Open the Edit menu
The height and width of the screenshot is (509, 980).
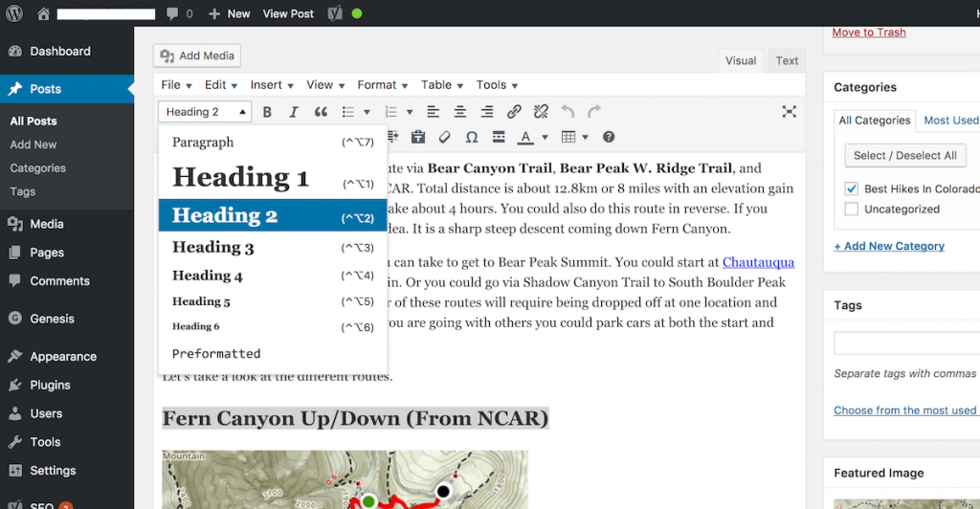(221, 85)
